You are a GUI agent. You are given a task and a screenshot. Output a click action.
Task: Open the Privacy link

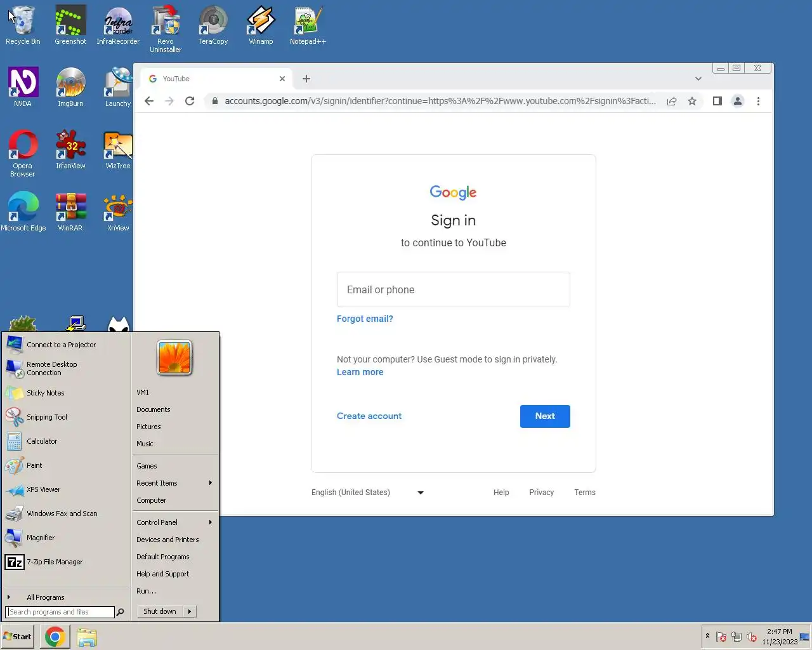tap(542, 493)
